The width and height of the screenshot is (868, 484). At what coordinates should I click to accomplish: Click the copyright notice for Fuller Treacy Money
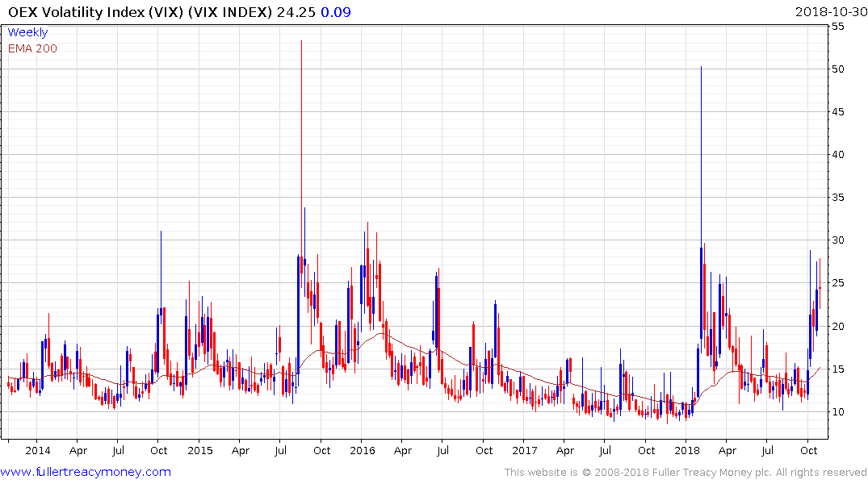(686, 473)
